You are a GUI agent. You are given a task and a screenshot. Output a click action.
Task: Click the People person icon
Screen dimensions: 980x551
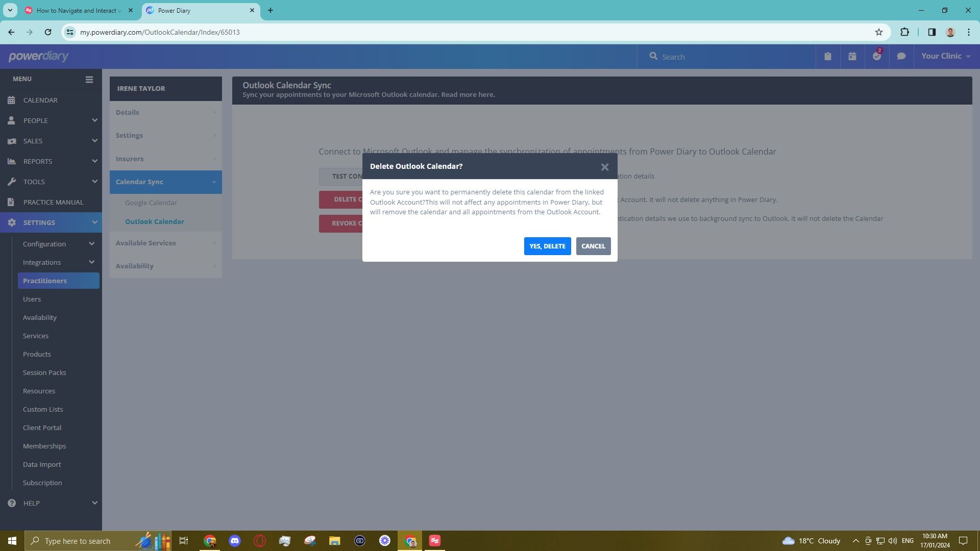click(x=11, y=120)
